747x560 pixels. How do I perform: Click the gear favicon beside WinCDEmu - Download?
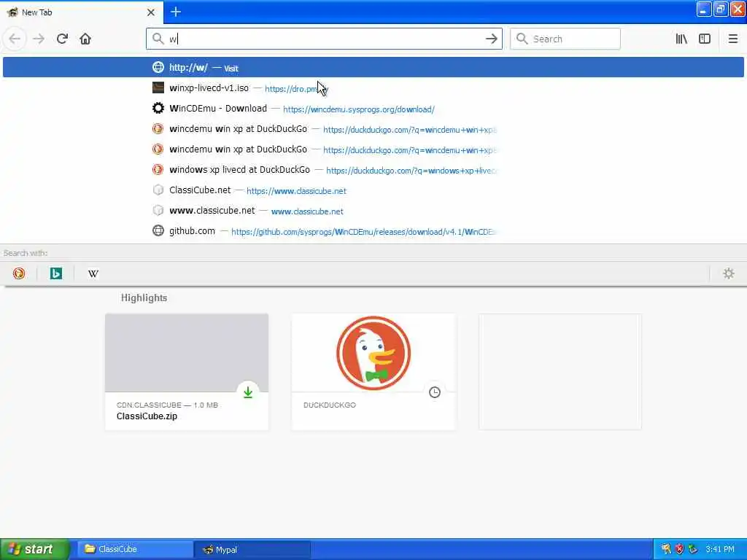pyautogui.click(x=158, y=108)
